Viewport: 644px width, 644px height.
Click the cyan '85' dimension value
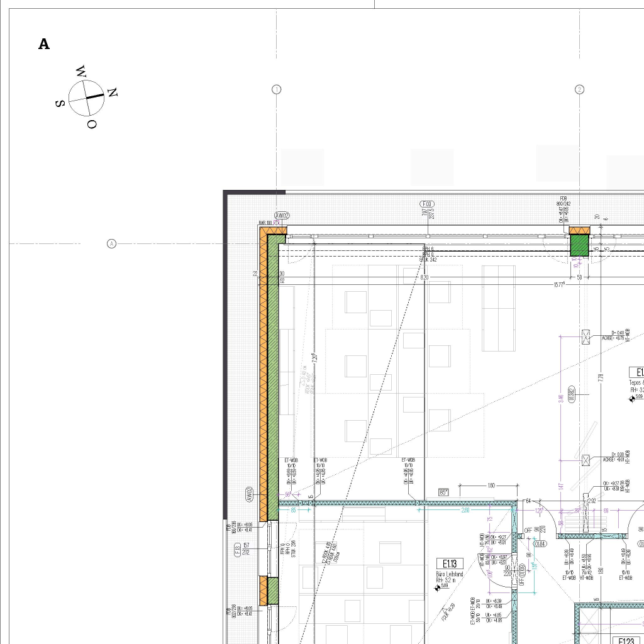[x=293, y=510]
